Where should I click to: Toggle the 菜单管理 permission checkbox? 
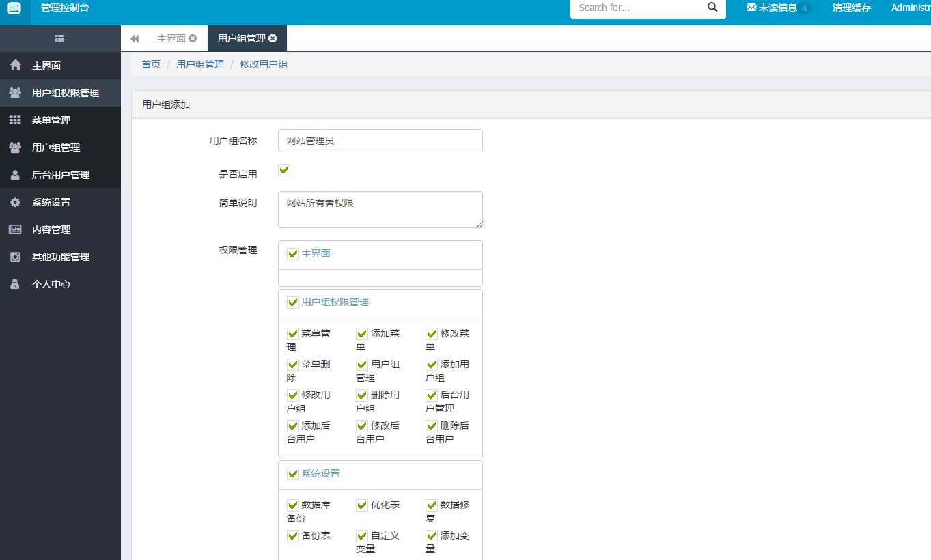[x=293, y=334]
